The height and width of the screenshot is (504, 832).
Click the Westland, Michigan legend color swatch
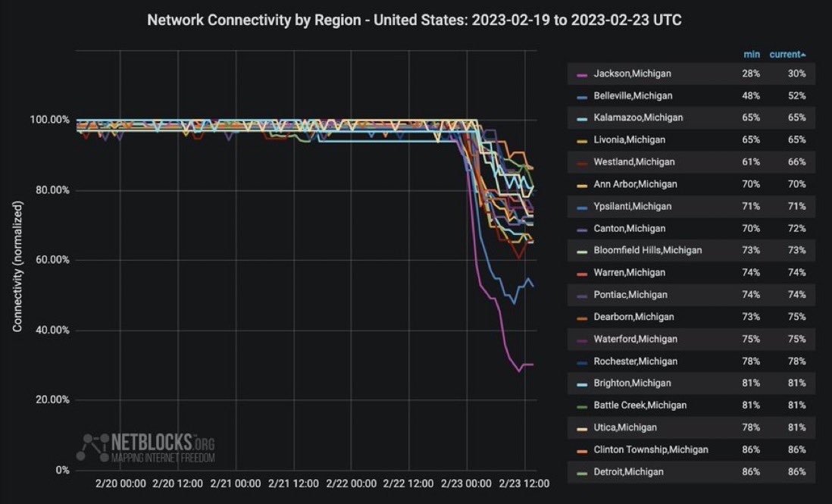tap(582, 164)
